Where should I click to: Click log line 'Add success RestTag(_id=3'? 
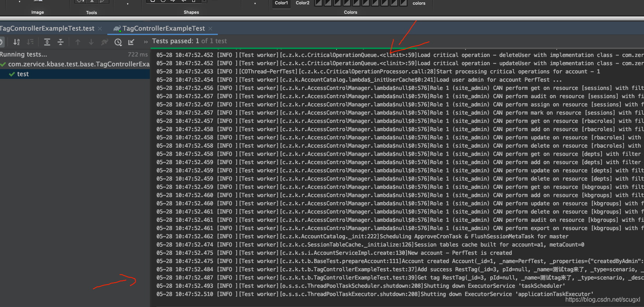[x=400, y=269]
